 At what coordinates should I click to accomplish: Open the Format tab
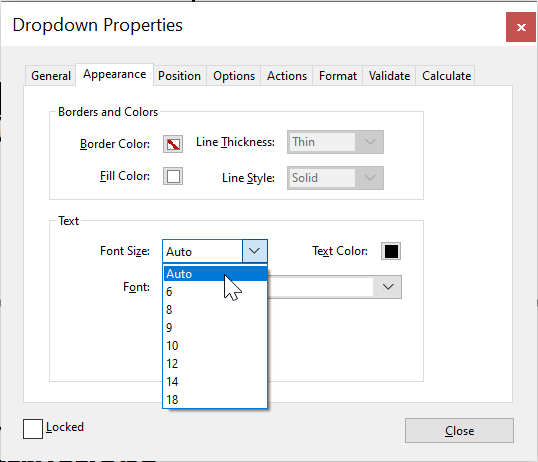pos(338,76)
